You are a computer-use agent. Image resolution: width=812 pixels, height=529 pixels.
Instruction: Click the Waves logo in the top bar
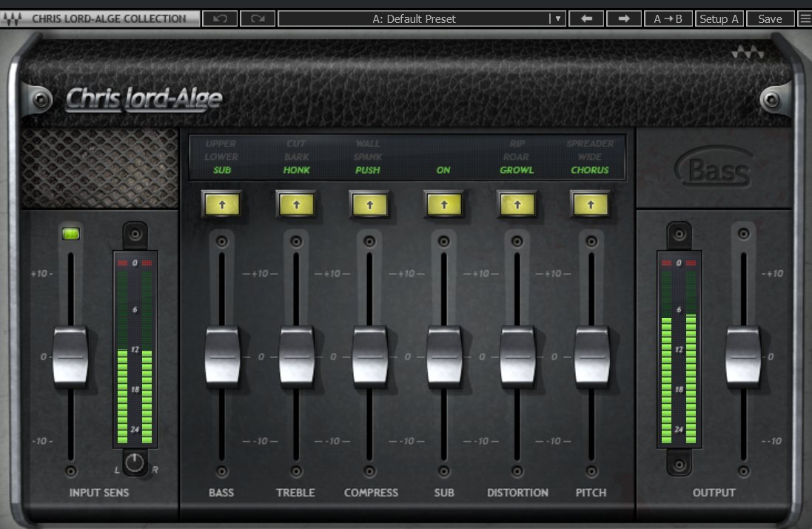tap(12, 18)
